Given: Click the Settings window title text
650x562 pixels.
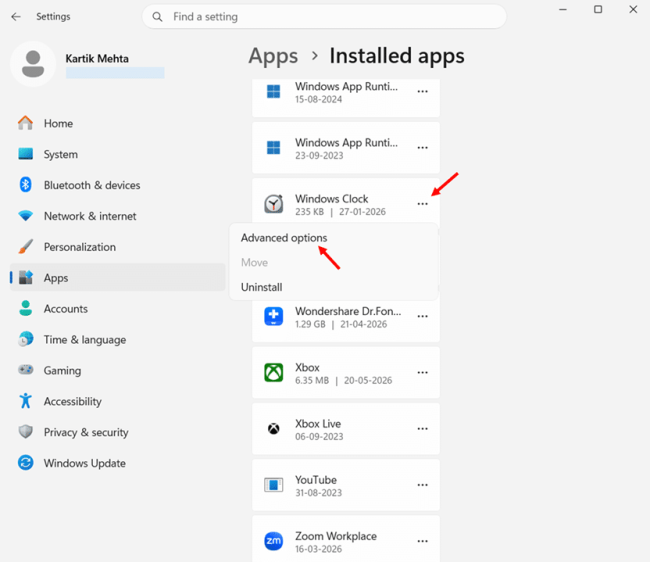Looking at the screenshot, I should [53, 17].
